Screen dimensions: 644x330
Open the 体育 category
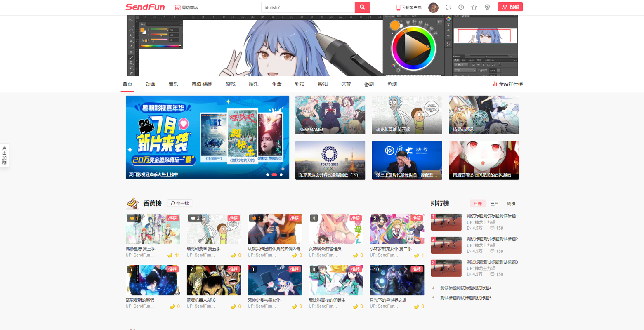click(x=346, y=84)
